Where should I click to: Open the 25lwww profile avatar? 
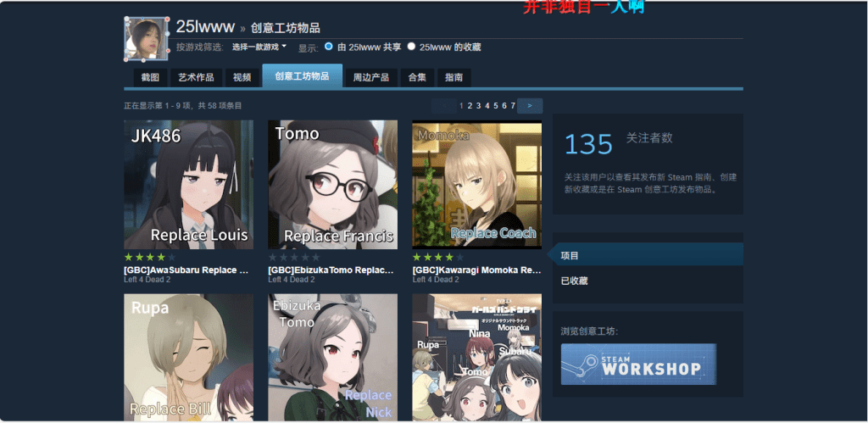pos(146,39)
